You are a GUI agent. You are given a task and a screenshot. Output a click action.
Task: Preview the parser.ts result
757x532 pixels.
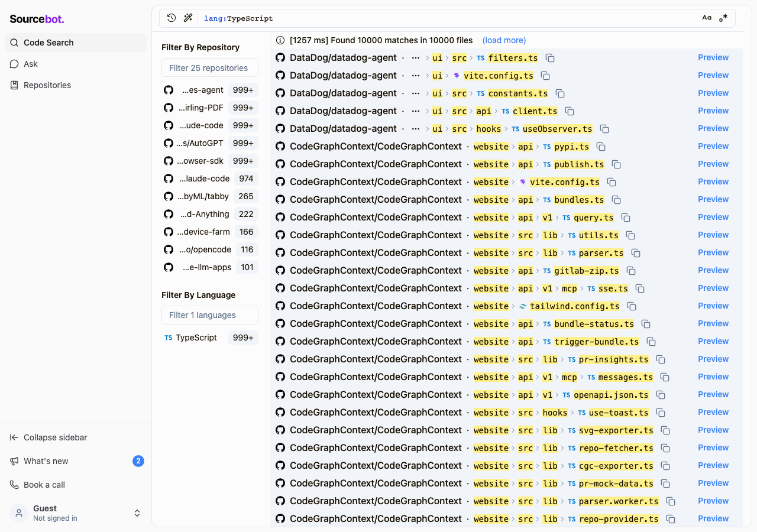pos(713,252)
